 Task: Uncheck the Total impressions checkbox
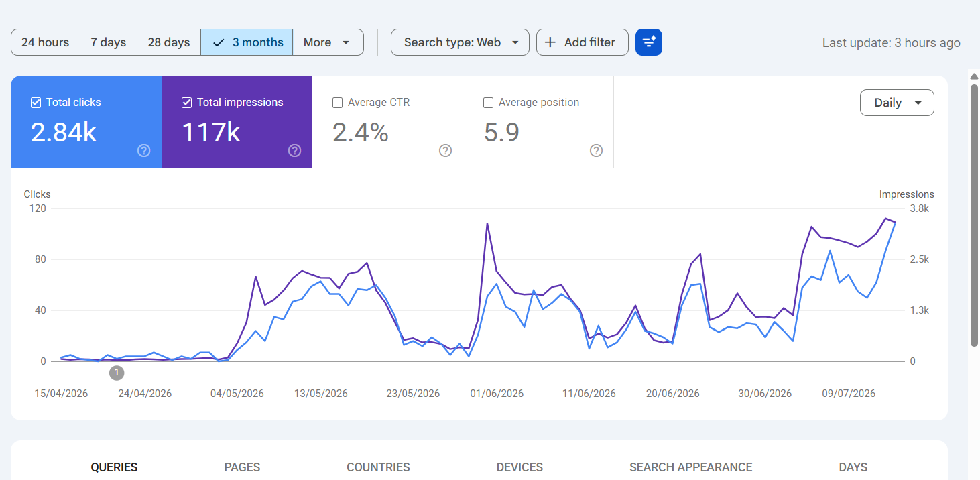click(x=187, y=103)
